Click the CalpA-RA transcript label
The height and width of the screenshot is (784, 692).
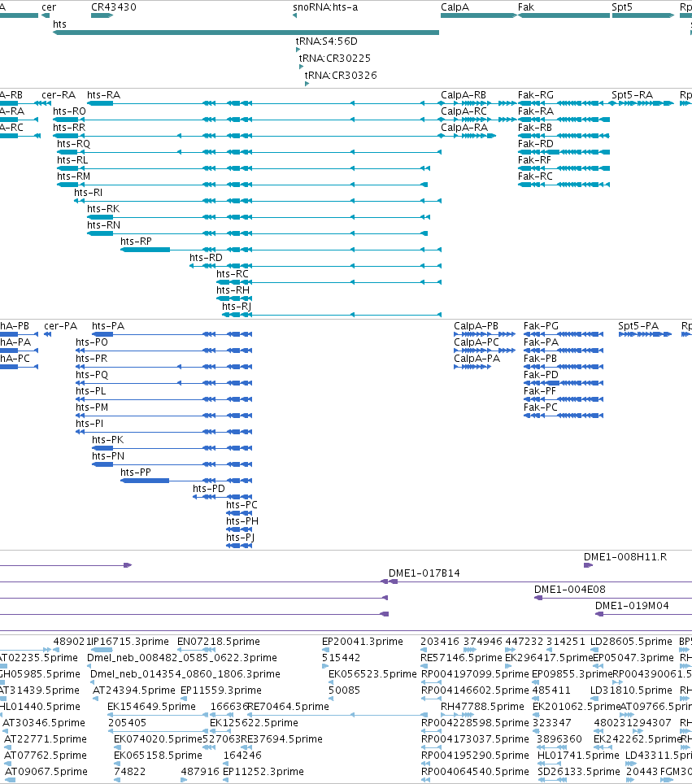464,128
